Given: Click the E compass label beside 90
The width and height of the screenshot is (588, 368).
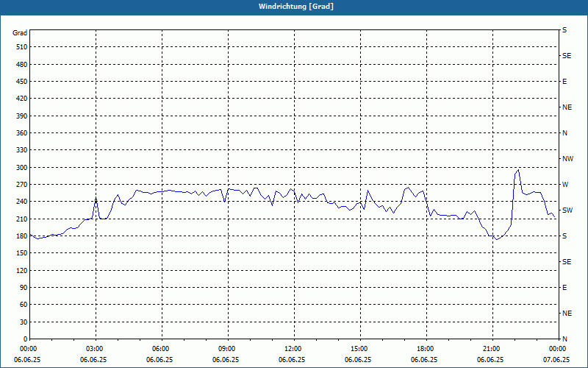Looking at the screenshot, I should pos(564,288).
